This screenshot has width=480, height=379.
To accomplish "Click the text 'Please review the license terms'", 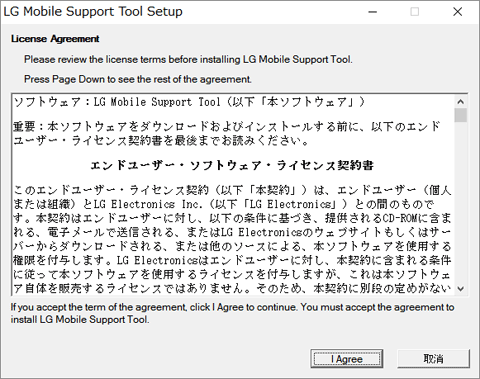I will pyautogui.click(x=188, y=60).
